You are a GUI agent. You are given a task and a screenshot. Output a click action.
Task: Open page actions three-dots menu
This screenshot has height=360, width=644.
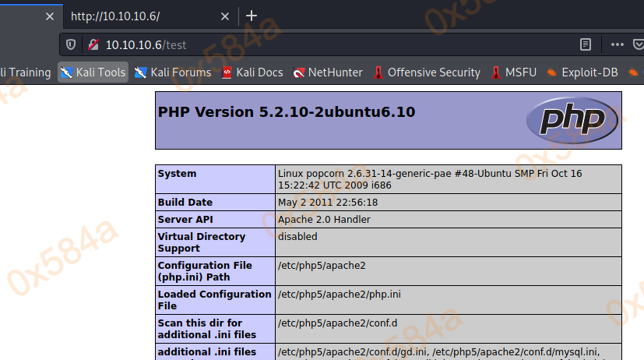[617, 44]
